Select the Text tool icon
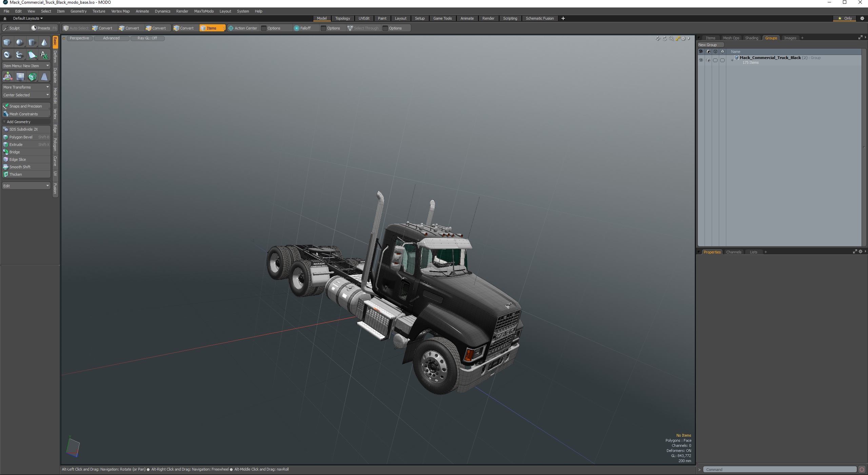The width and height of the screenshot is (868, 475). pos(44,55)
